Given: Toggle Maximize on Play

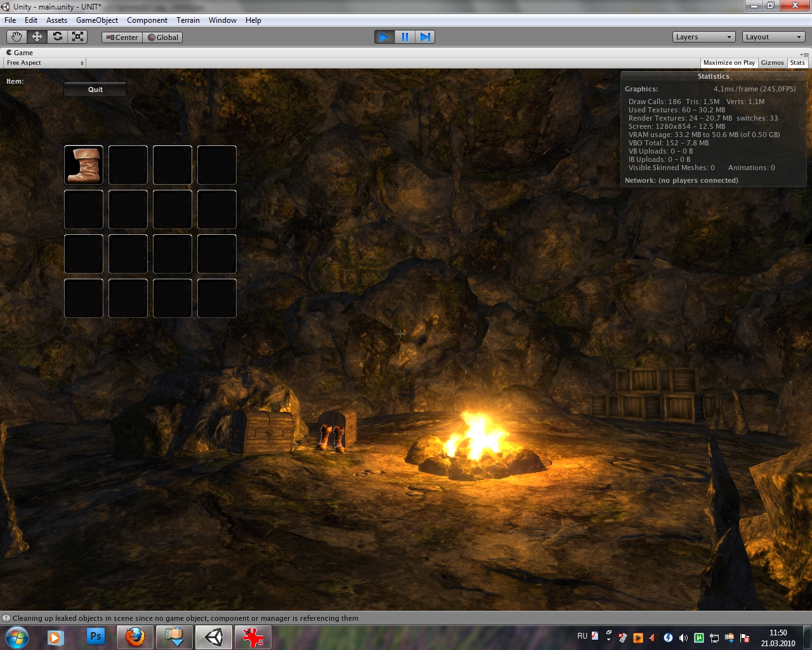Looking at the screenshot, I should pyautogui.click(x=729, y=63).
